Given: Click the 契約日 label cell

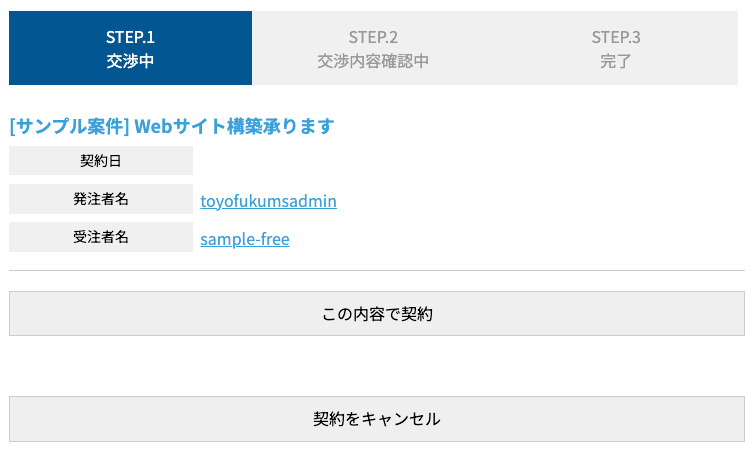Looking at the screenshot, I should coord(100,160).
